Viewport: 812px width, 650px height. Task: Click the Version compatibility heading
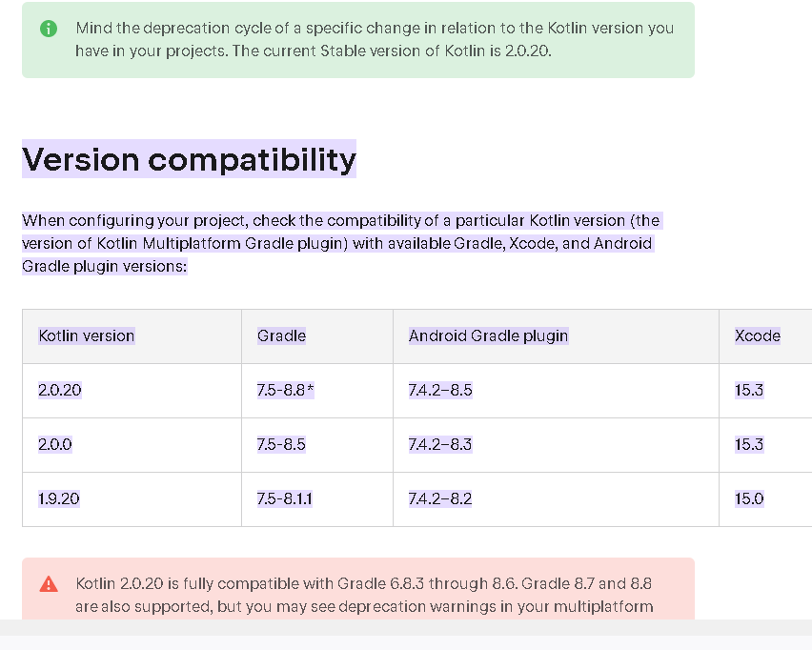tap(189, 159)
